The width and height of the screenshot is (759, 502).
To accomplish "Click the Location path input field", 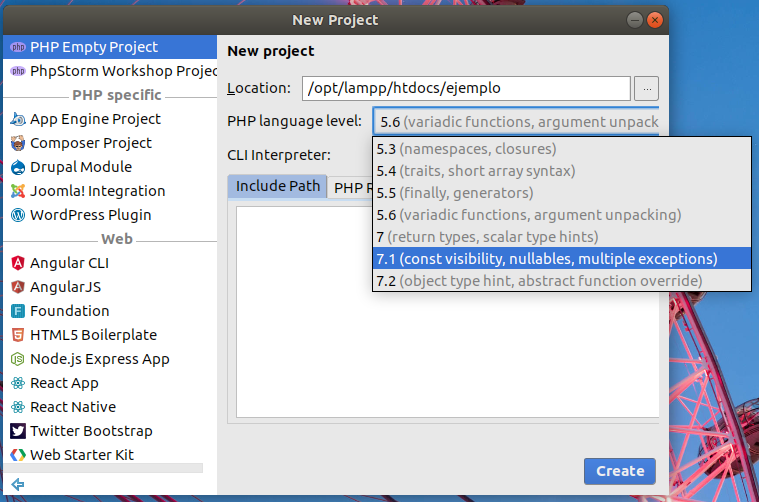I will point(466,89).
